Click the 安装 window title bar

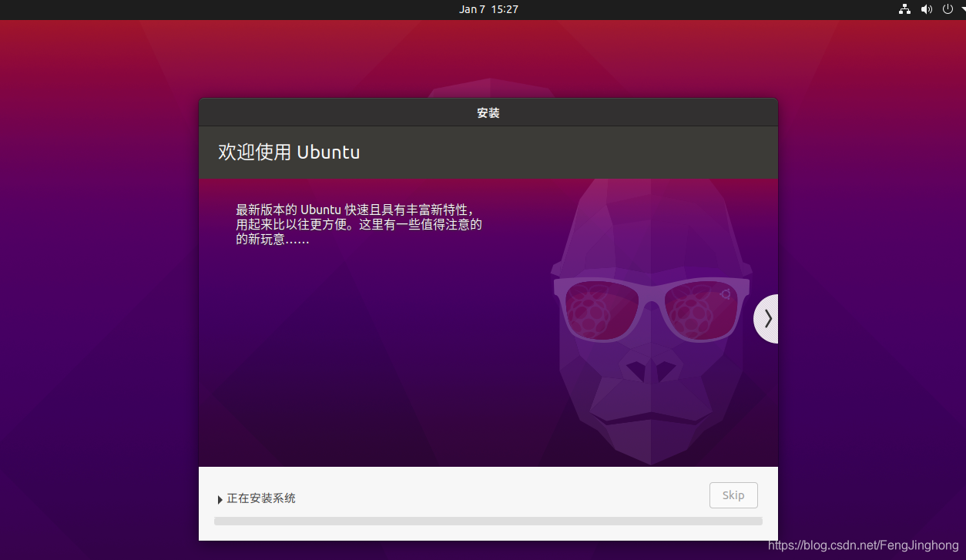click(488, 112)
